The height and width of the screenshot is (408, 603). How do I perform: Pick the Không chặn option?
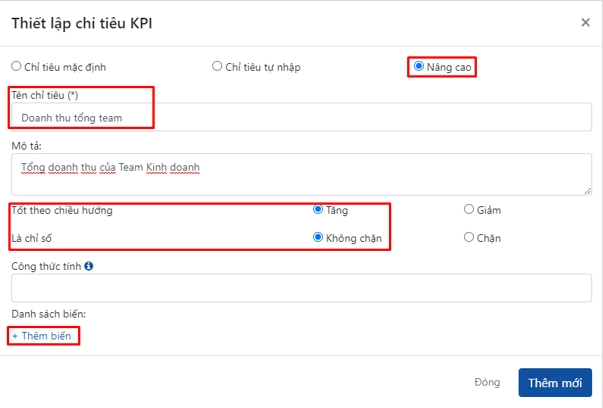(318, 238)
